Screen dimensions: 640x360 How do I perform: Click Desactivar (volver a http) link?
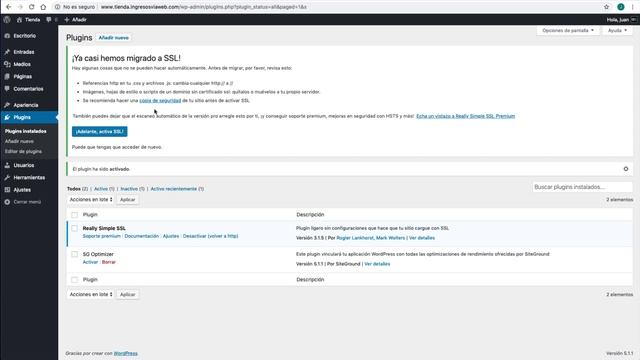(211, 236)
